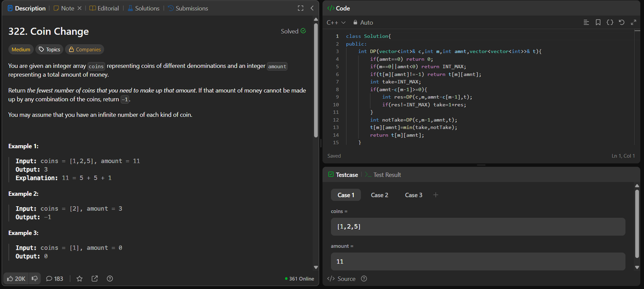Open the Description tab

pos(26,8)
